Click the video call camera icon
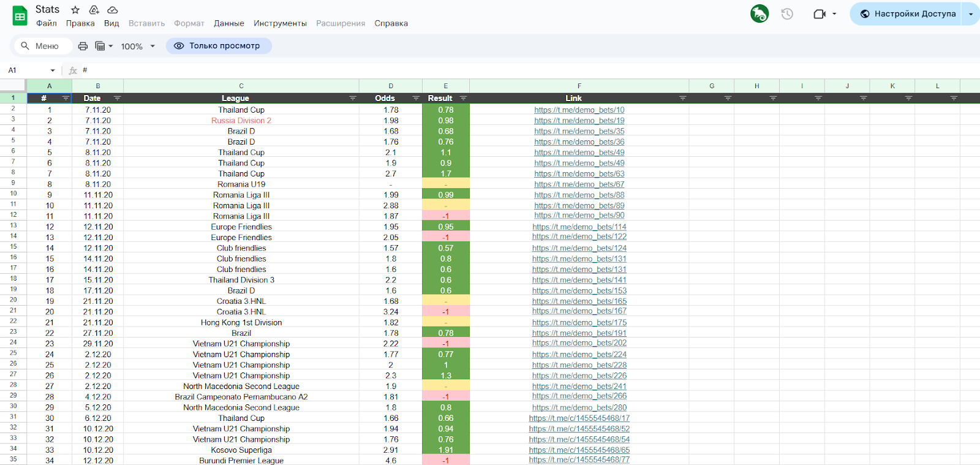The height and width of the screenshot is (465, 980). [x=819, y=13]
